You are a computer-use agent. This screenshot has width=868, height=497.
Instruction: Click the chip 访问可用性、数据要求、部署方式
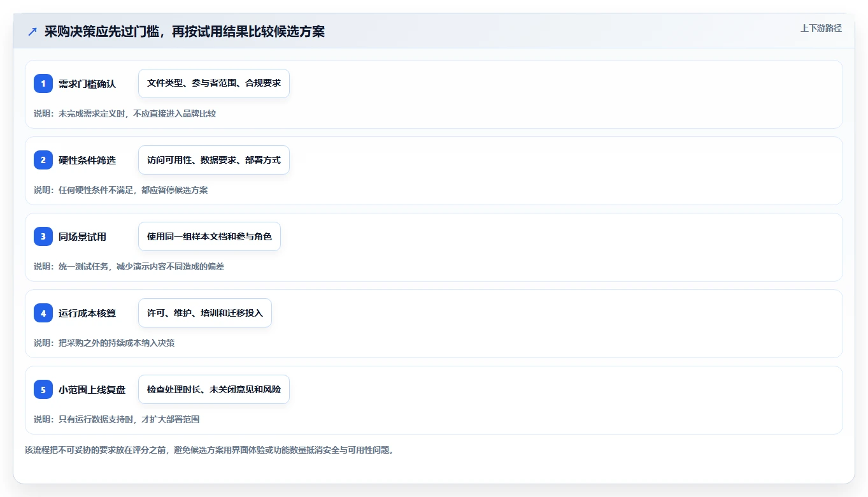[x=214, y=160]
